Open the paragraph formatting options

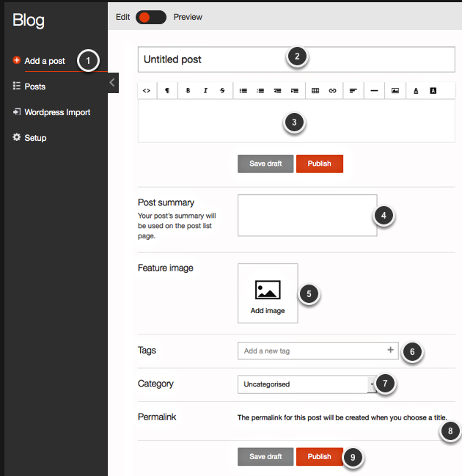tap(167, 90)
